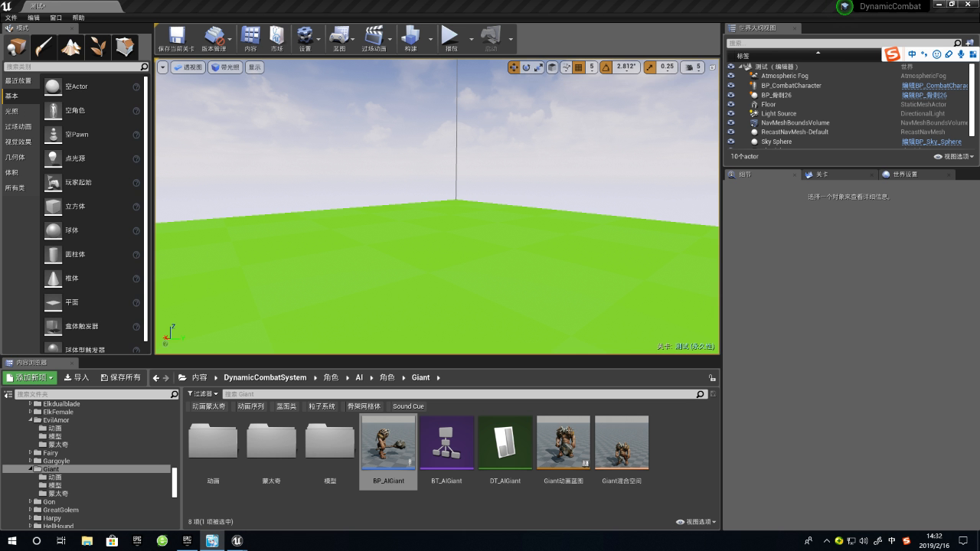Open the Marketplace (市场) toolbar icon
Viewport: 980px width, 551px height.
pos(276,38)
